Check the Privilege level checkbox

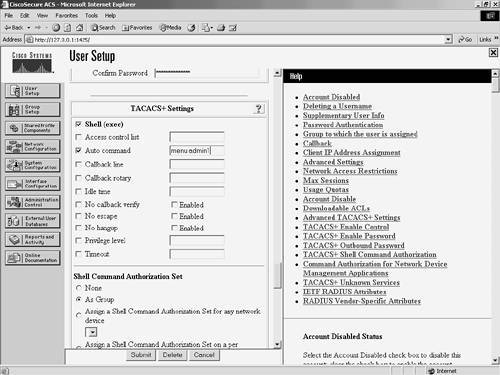click(x=78, y=240)
